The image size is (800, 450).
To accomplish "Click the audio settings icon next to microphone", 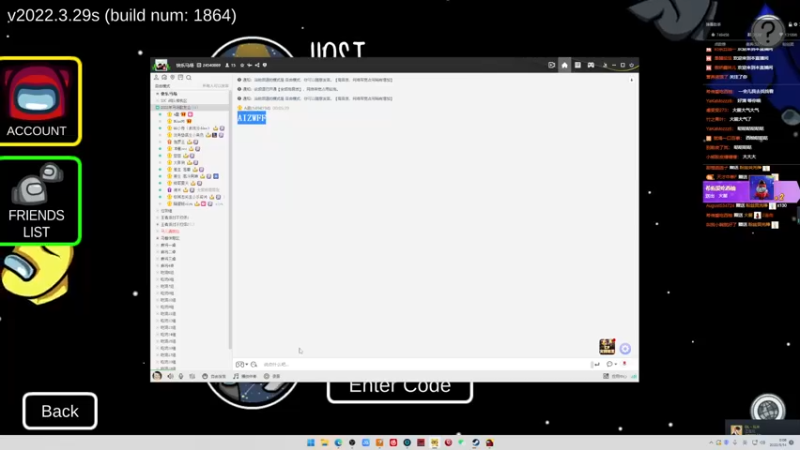I will pyautogui.click(x=192, y=376).
